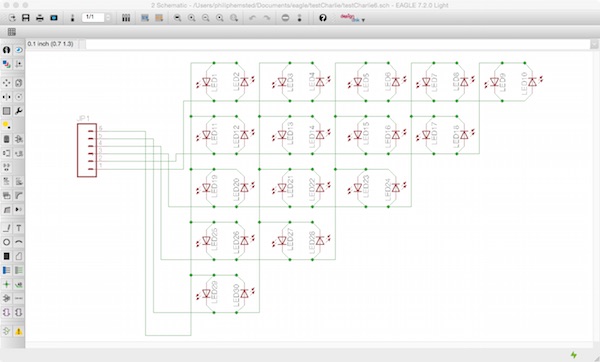The height and width of the screenshot is (362, 600).
Task: Select the Move tool
Action: (x=7, y=83)
